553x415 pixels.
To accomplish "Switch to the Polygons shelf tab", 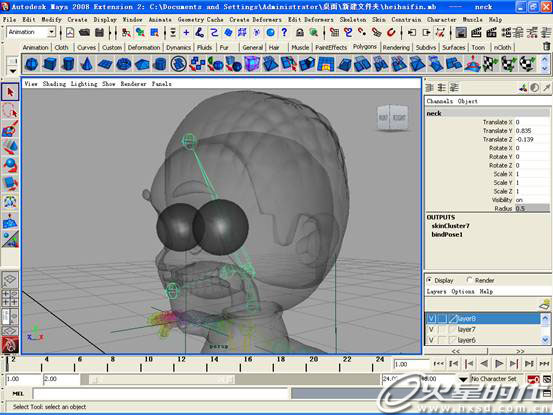I will (x=365, y=47).
